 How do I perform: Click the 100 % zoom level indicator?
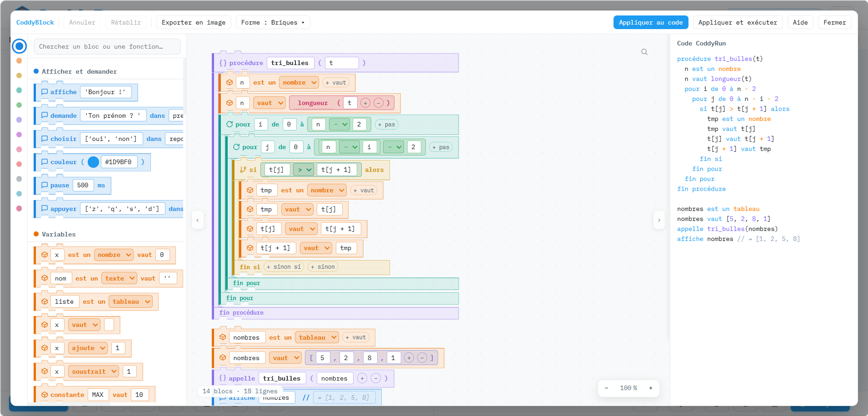(x=629, y=388)
